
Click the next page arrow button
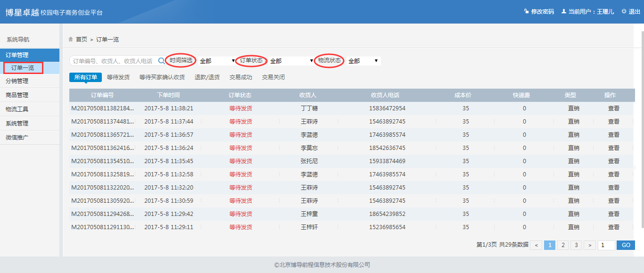589,245
